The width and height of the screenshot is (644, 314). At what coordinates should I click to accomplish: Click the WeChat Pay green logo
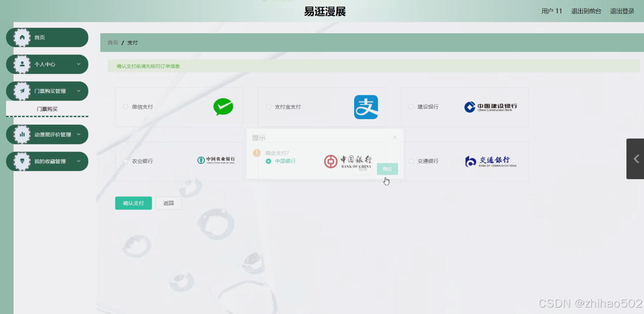[x=223, y=107]
